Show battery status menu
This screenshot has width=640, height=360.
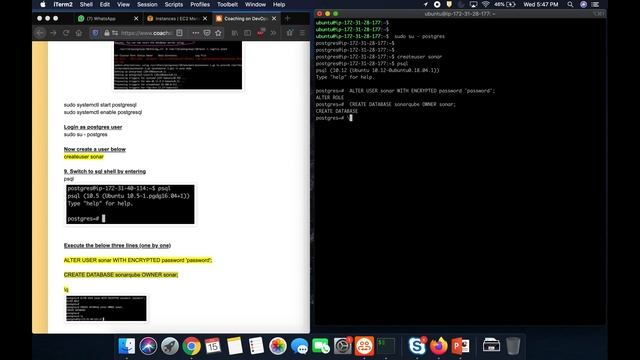[504, 4]
